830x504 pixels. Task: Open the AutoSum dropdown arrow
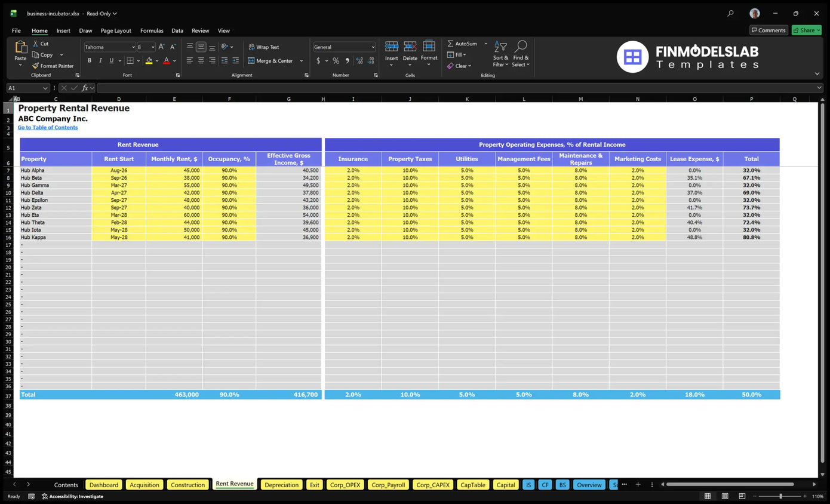485,44
